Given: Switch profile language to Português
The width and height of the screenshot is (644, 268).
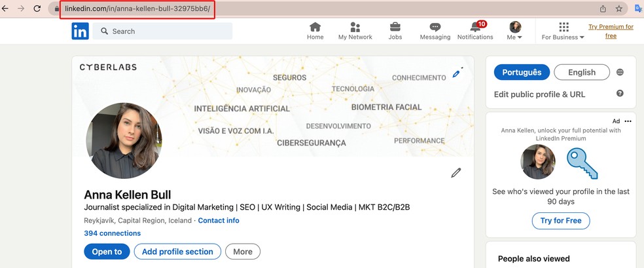Looking at the screenshot, I should click(522, 72).
